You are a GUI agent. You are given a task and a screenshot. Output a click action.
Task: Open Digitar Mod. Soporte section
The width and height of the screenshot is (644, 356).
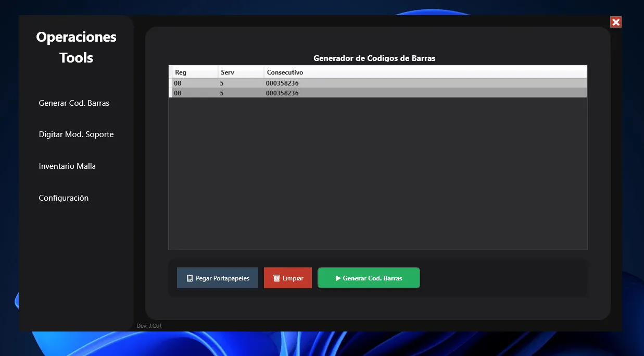[76, 134]
